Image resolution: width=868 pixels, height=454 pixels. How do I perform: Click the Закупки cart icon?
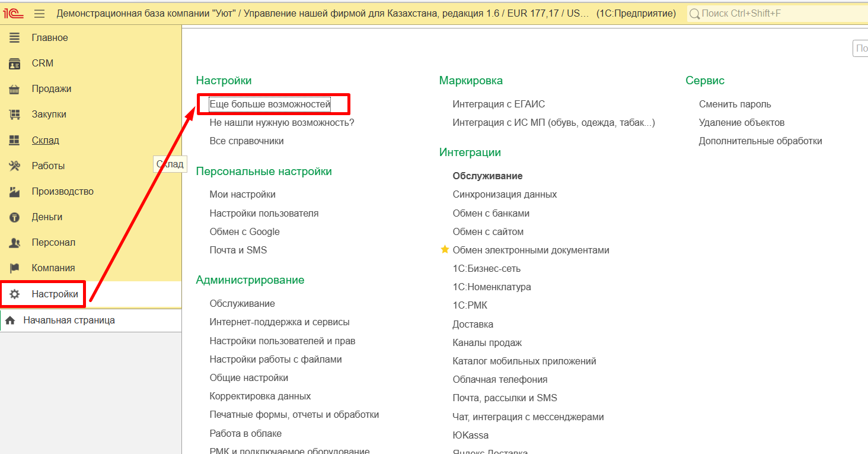14,115
